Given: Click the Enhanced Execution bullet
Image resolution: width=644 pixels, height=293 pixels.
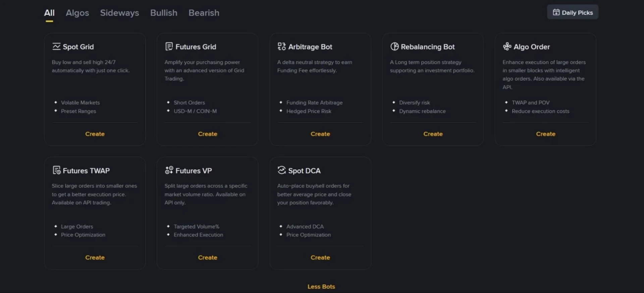Looking at the screenshot, I should pyautogui.click(x=198, y=235).
